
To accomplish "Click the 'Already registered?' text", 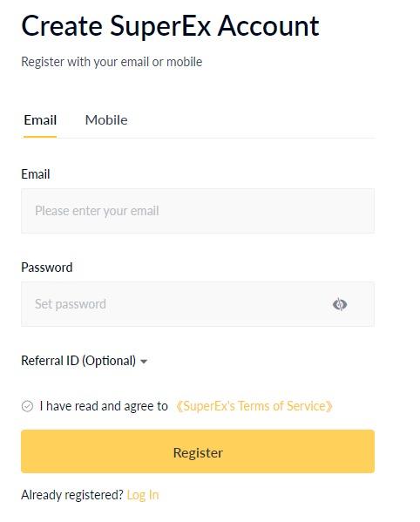I will click(x=72, y=495).
